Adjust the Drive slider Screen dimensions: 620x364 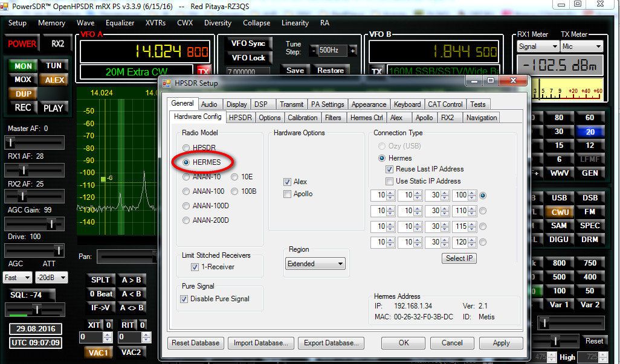click(34, 251)
